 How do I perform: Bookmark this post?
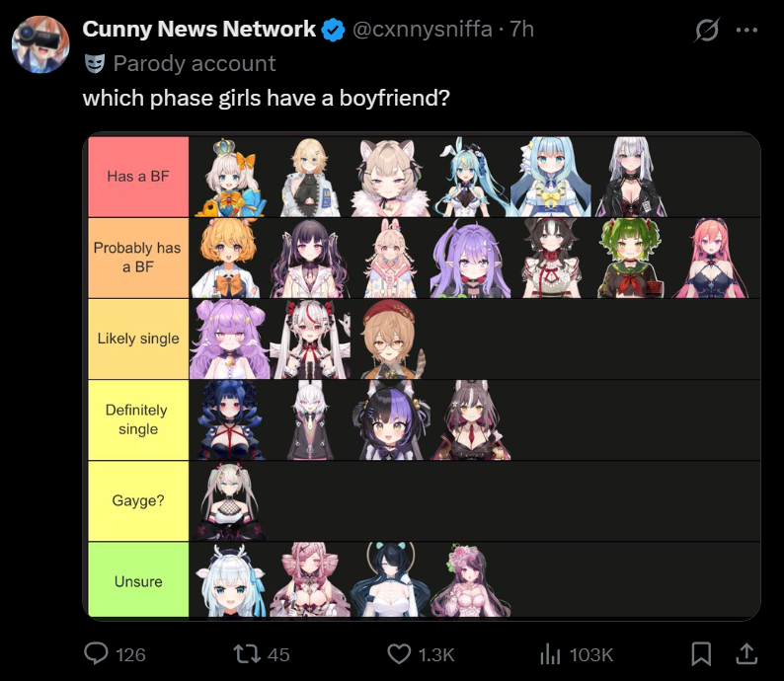pos(701,653)
